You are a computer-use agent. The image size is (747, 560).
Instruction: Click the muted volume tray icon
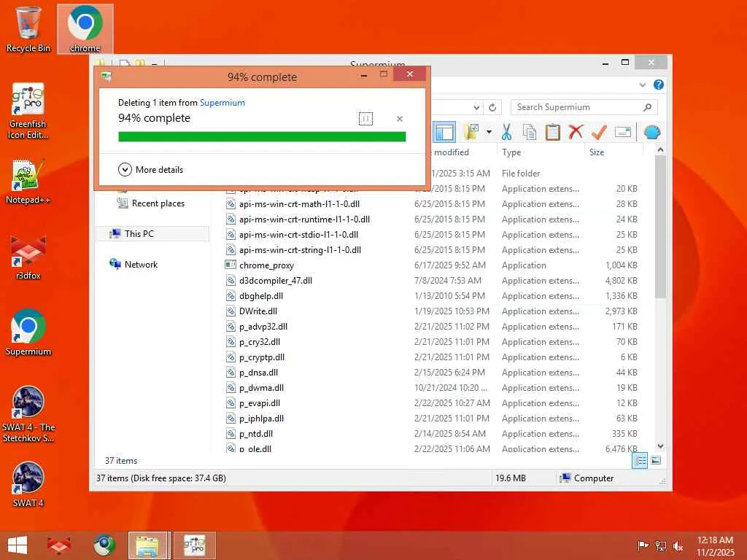pyautogui.click(x=678, y=545)
